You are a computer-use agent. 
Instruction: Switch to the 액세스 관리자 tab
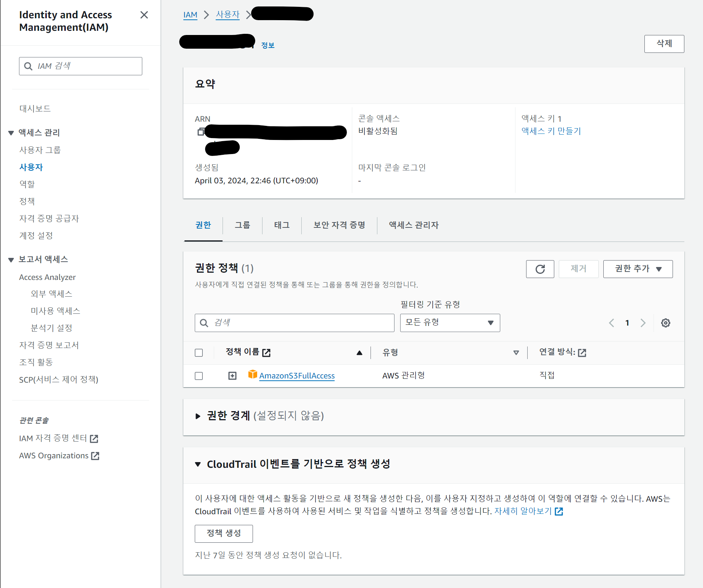click(414, 225)
